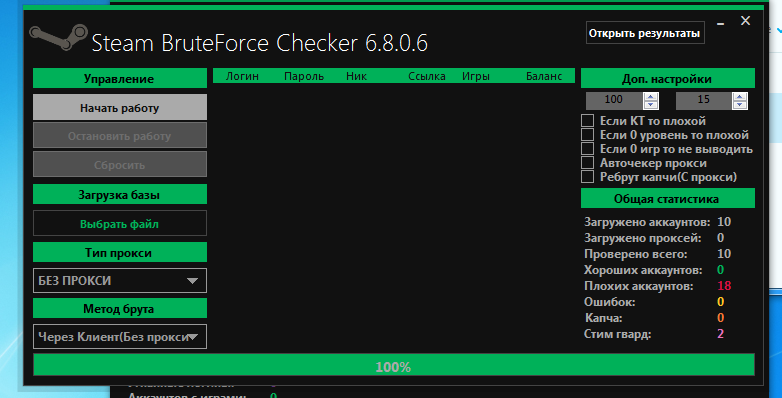Select the Ник column header
This screenshot has height=398, width=782.
356,76
